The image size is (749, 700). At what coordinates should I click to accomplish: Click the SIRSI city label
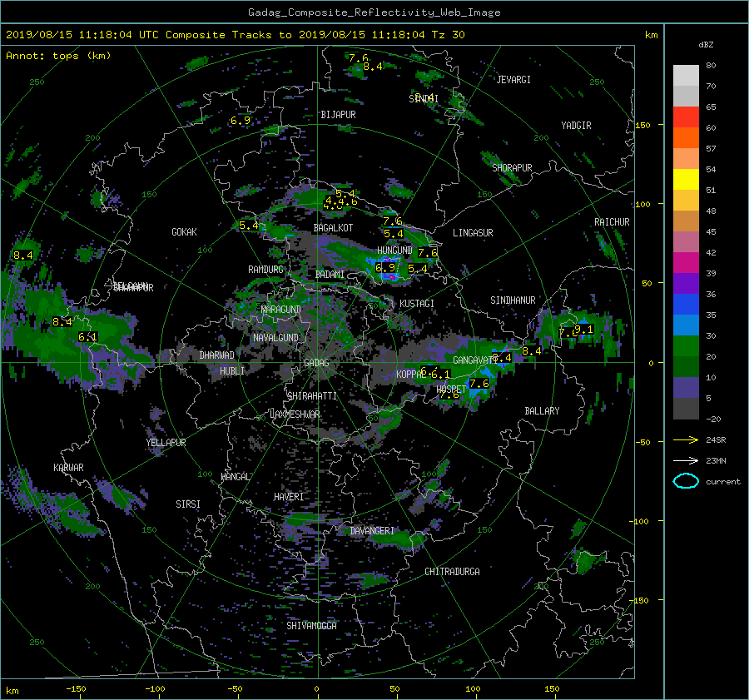coord(188,504)
